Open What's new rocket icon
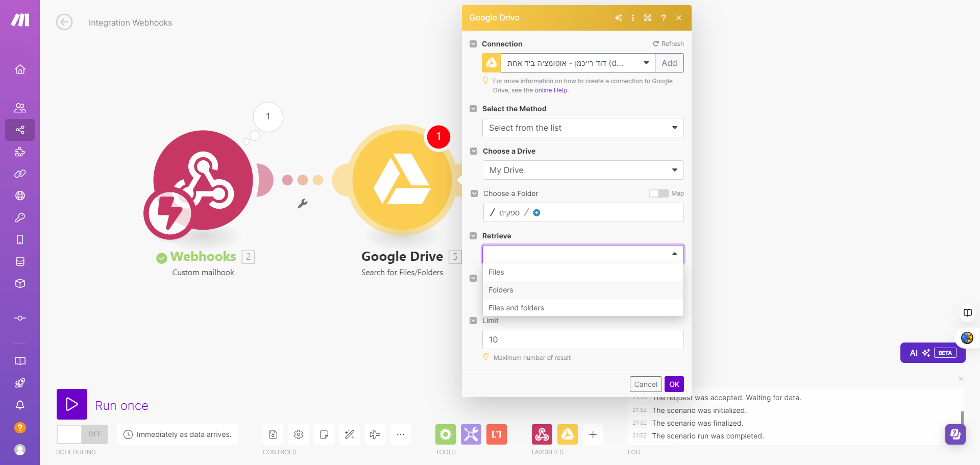This screenshot has height=465, width=980. coord(20,383)
